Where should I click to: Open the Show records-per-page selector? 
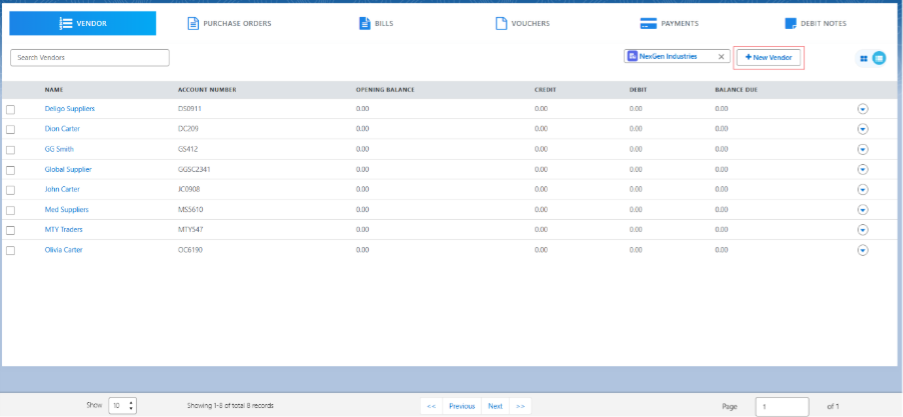point(122,406)
